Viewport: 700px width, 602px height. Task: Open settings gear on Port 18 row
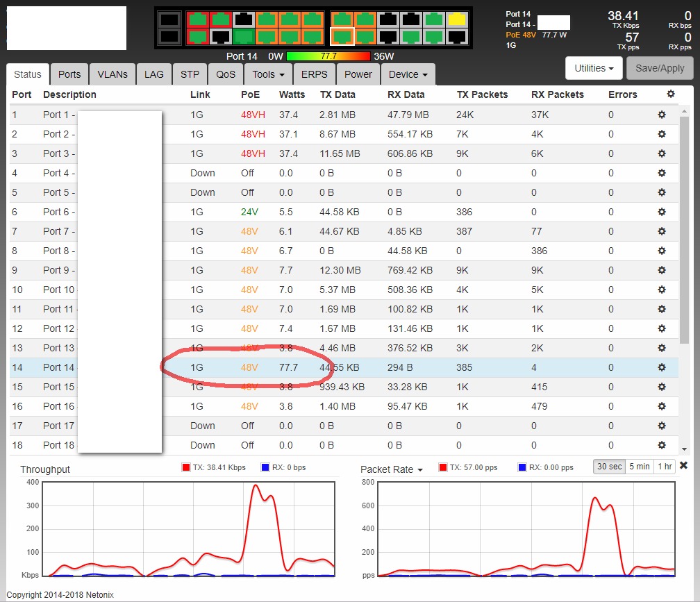(662, 445)
